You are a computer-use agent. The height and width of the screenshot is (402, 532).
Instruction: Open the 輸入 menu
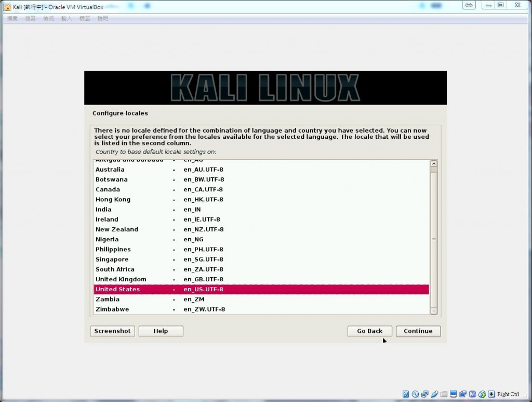(x=66, y=18)
